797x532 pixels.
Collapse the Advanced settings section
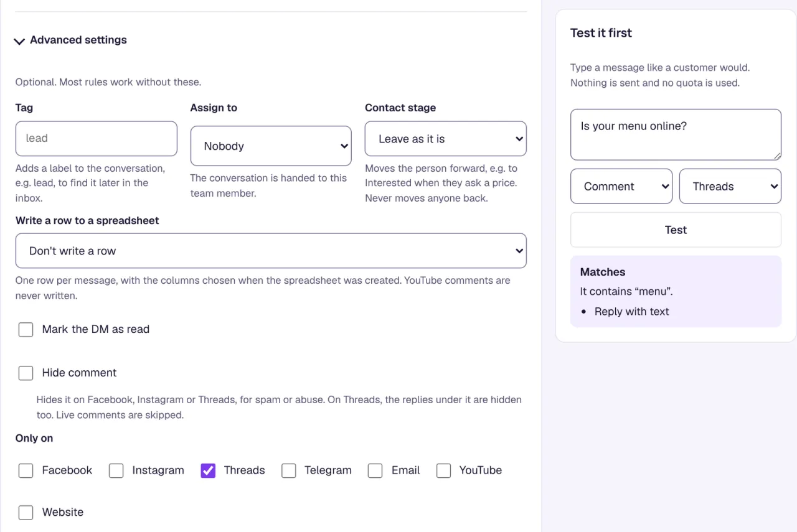(70, 40)
